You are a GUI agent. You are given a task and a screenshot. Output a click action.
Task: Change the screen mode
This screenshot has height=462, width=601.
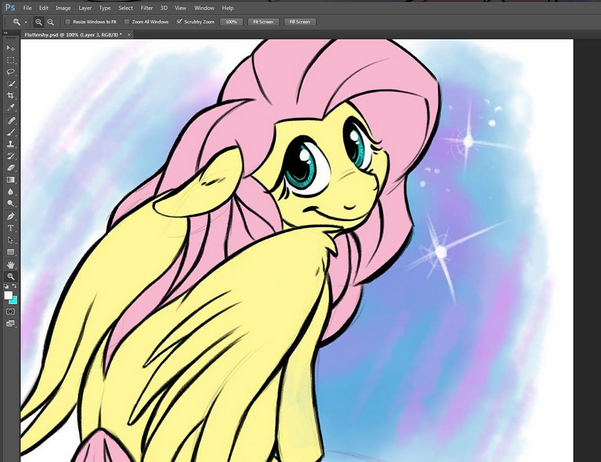pyautogui.click(x=10, y=324)
